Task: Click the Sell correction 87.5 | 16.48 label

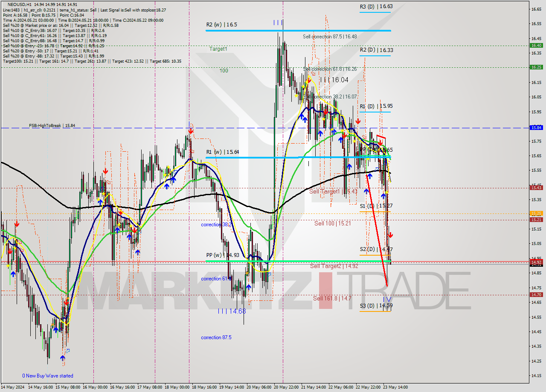Action: tap(330, 37)
